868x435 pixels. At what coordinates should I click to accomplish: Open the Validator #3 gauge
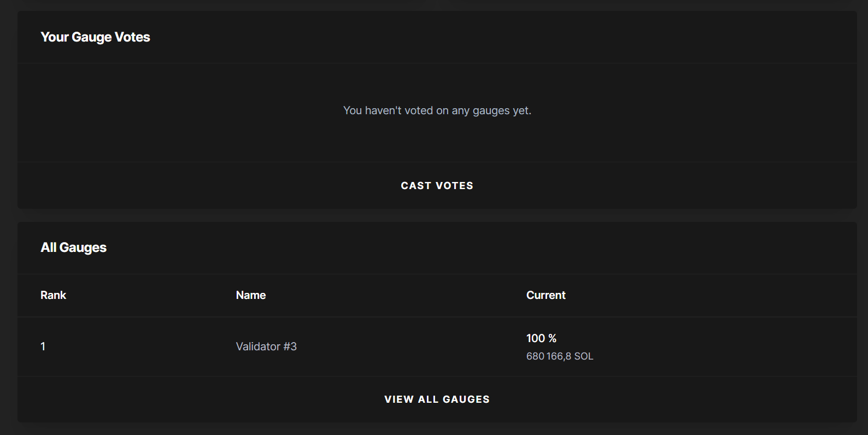point(266,346)
